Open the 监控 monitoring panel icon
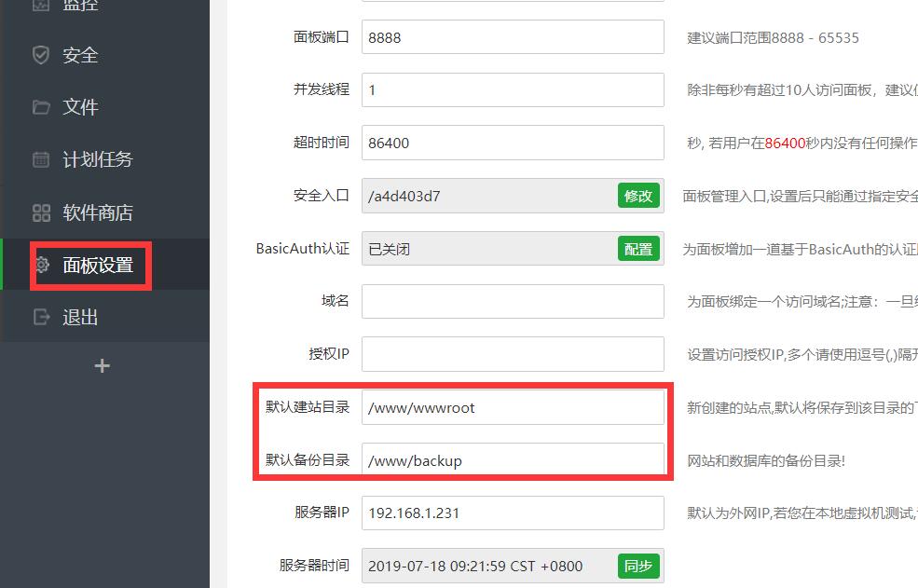This screenshot has height=588, width=918. point(39,6)
